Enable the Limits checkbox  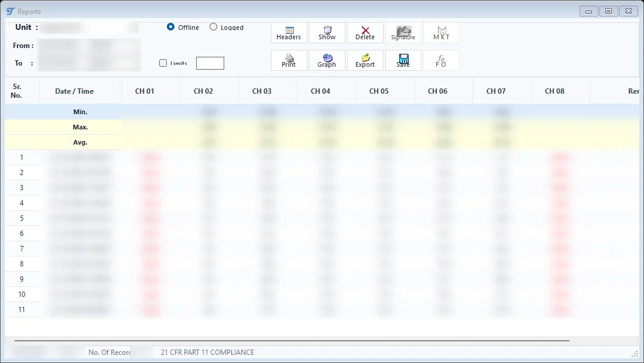pos(163,63)
